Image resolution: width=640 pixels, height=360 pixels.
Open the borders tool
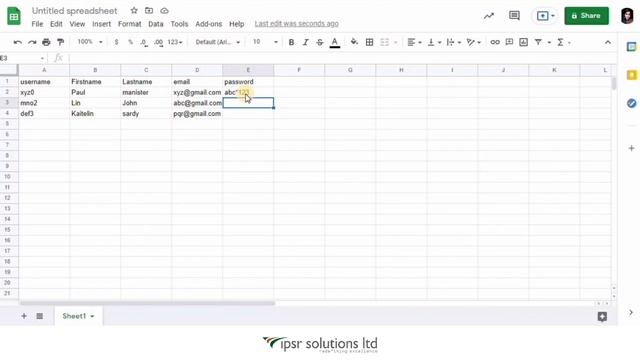click(369, 42)
